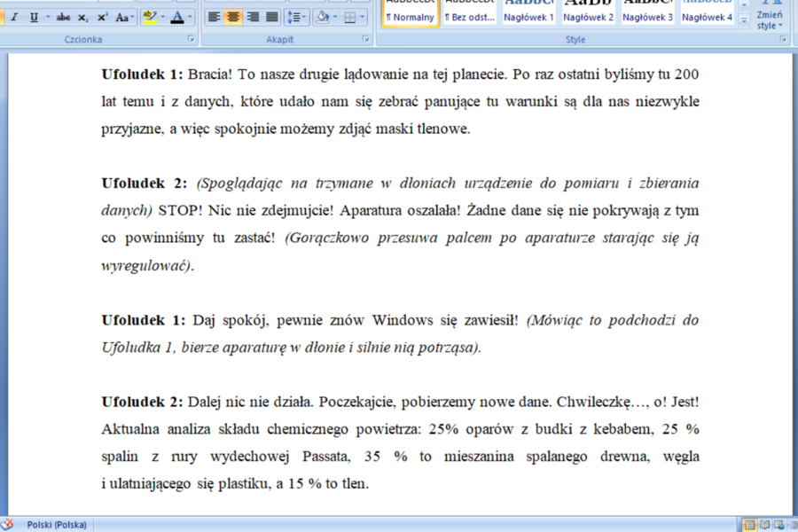
Task: Apply the Bez odstępów style
Action: click(469, 12)
